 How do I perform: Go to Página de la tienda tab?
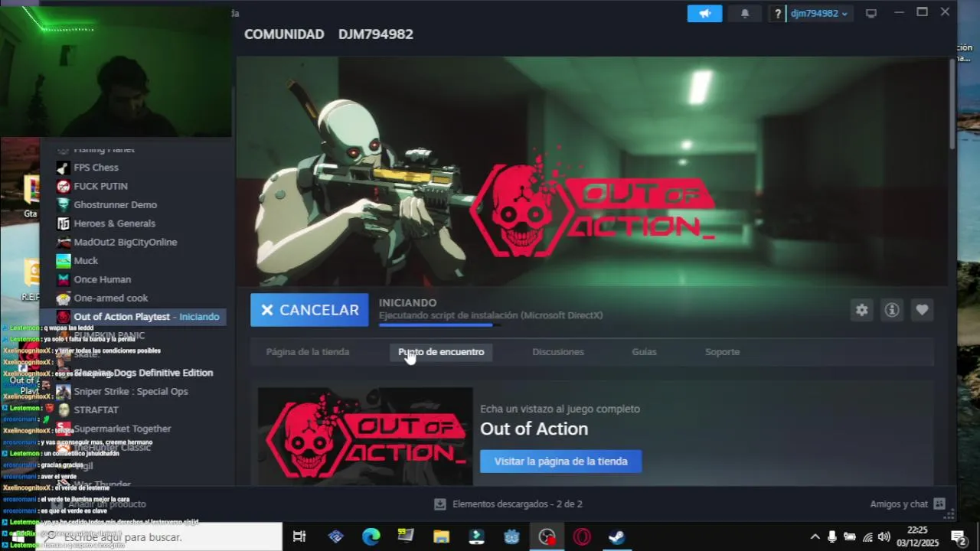pyautogui.click(x=308, y=352)
